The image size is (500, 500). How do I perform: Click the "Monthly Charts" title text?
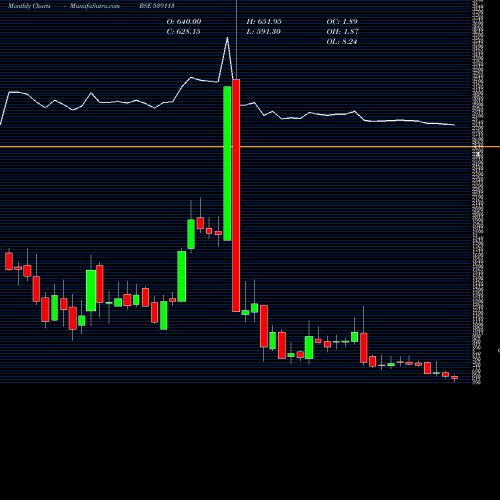[x=29, y=6]
